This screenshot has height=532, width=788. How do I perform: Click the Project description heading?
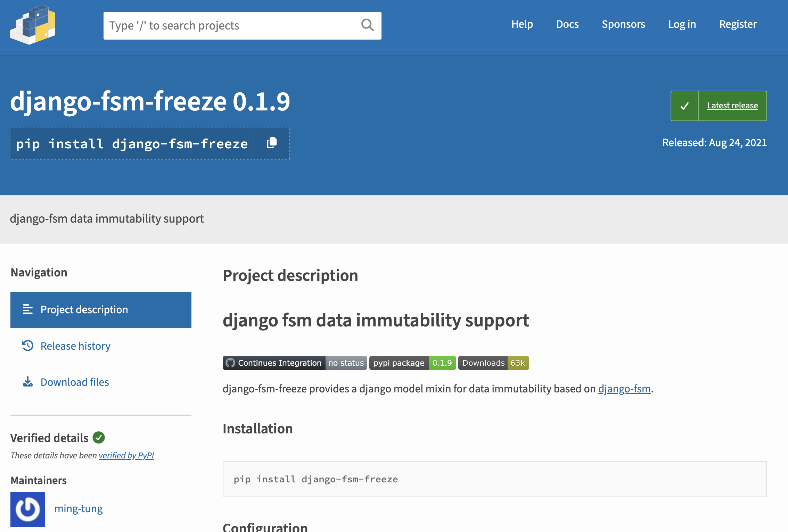coord(290,276)
